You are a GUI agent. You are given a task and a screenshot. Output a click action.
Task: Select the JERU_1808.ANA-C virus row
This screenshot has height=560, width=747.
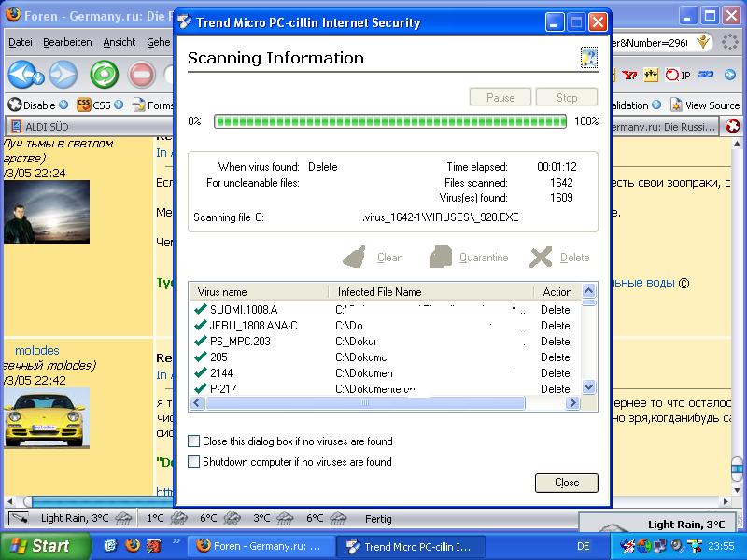[385, 326]
